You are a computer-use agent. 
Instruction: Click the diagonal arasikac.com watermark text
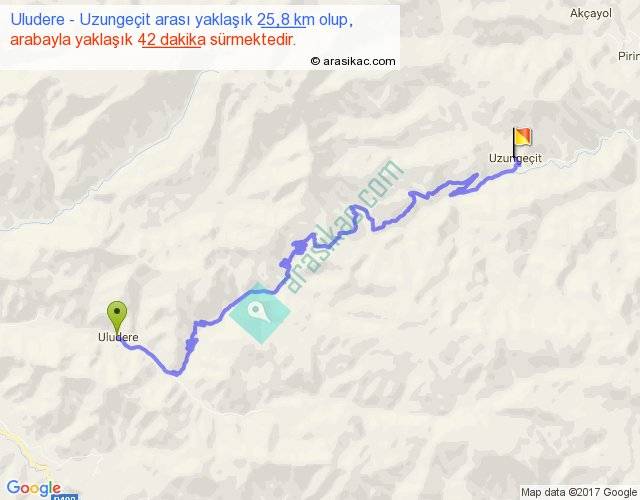[343, 226]
